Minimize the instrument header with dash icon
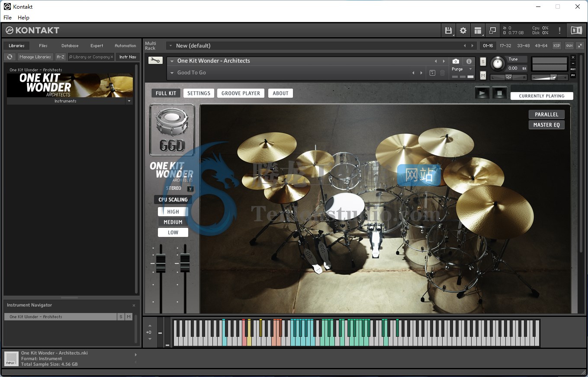 pos(573,63)
